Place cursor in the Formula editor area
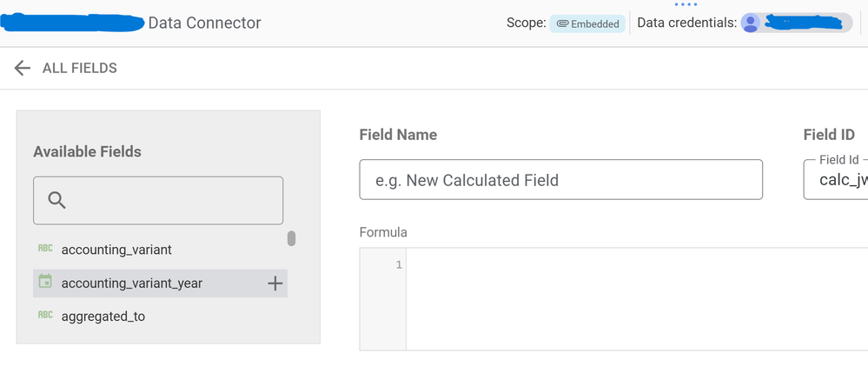Image resolution: width=868 pixels, height=380 pixels. tap(637, 299)
